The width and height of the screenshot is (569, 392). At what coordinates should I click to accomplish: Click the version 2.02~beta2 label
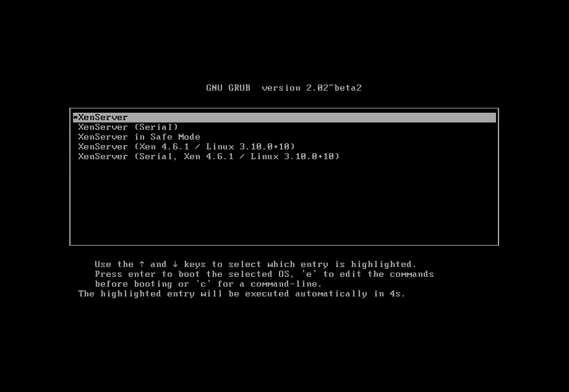pyautogui.click(x=311, y=88)
